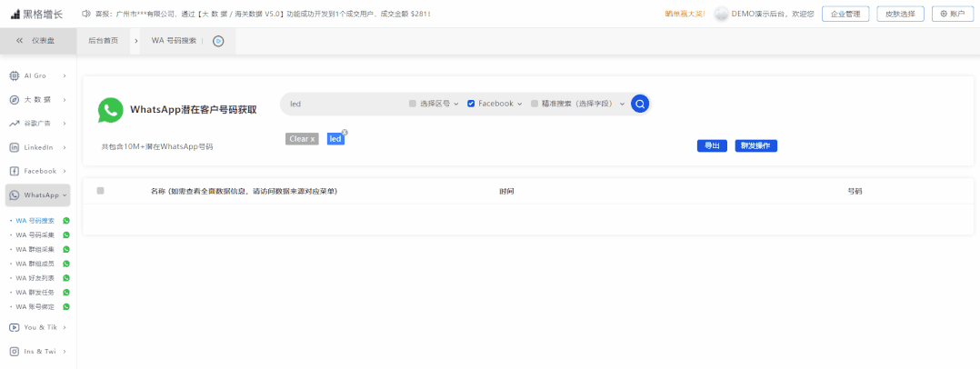Click the 大数据 compass icon
980x369 pixels.
(x=15, y=99)
